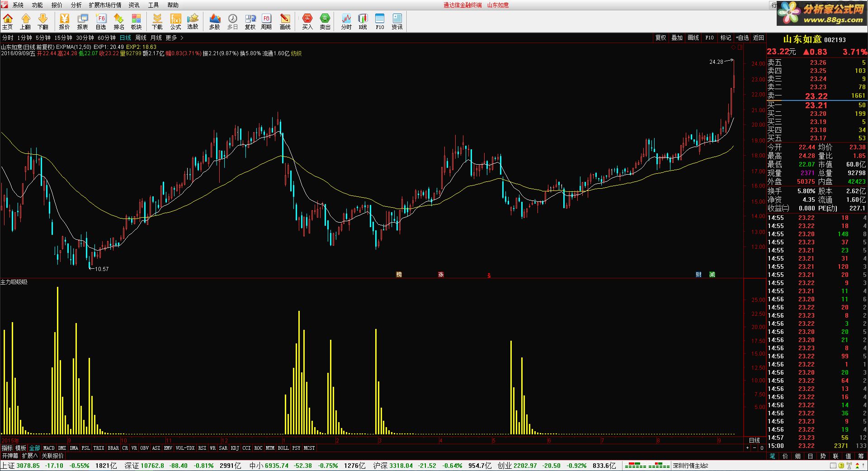Select the KDJ indicator tab
868x471 pixels.
tap(235, 448)
